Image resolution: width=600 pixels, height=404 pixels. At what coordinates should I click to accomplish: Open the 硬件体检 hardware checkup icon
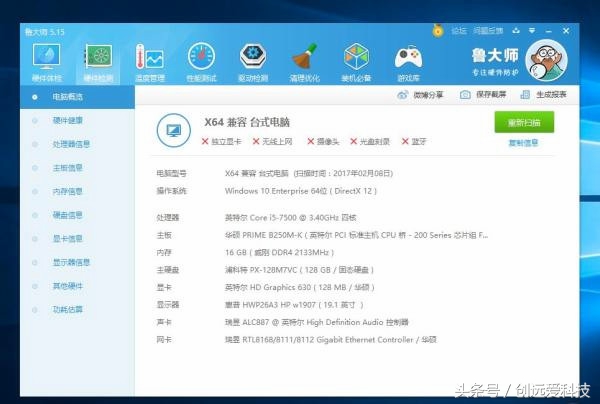(x=46, y=63)
